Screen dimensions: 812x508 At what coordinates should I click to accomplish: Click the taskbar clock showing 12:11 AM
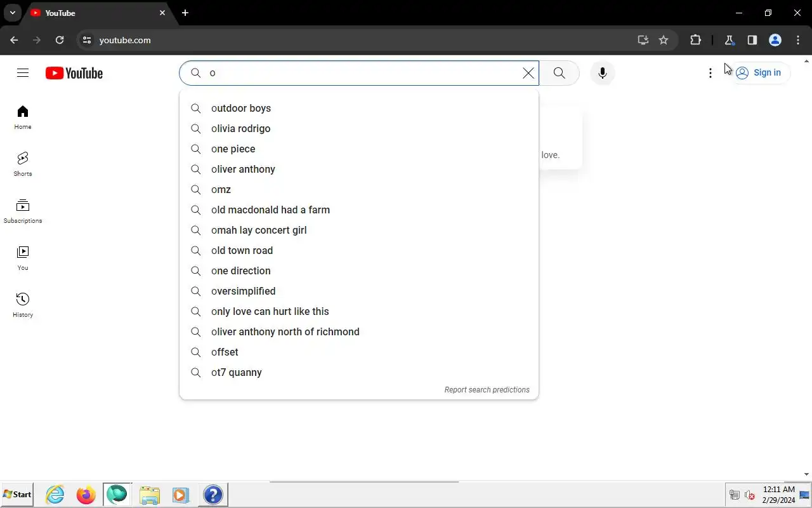tap(779, 495)
